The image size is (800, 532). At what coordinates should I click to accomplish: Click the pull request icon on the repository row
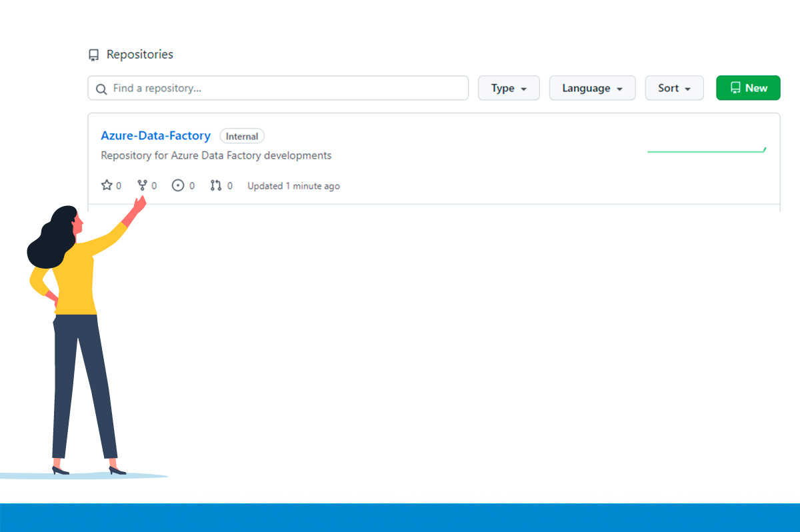coord(217,185)
